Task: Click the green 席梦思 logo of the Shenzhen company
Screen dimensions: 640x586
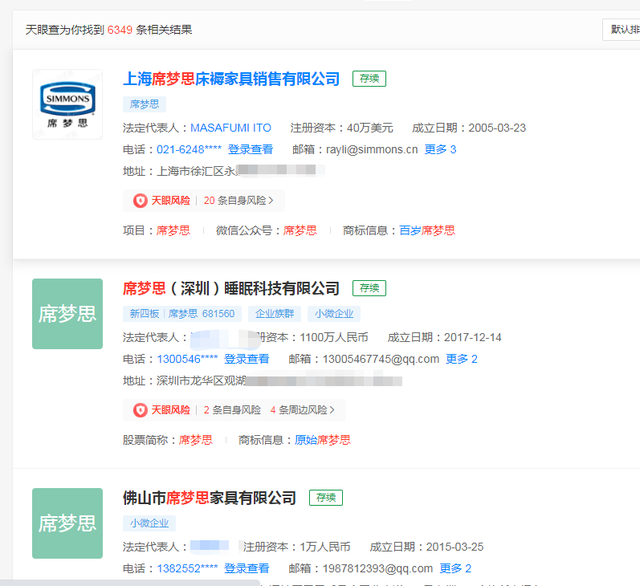Action: (x=67, y=314)
